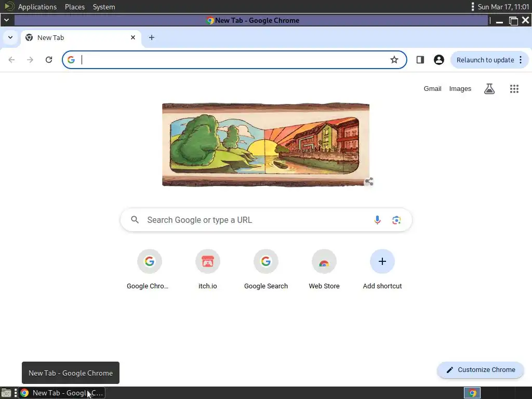Open the Images link
532x399 pixels.
point(460,88)
